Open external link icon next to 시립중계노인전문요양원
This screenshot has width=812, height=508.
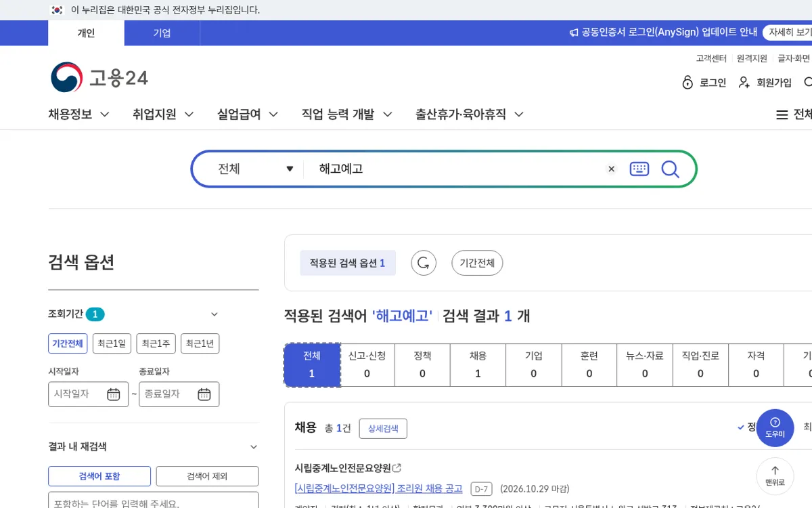coord(397,468)
